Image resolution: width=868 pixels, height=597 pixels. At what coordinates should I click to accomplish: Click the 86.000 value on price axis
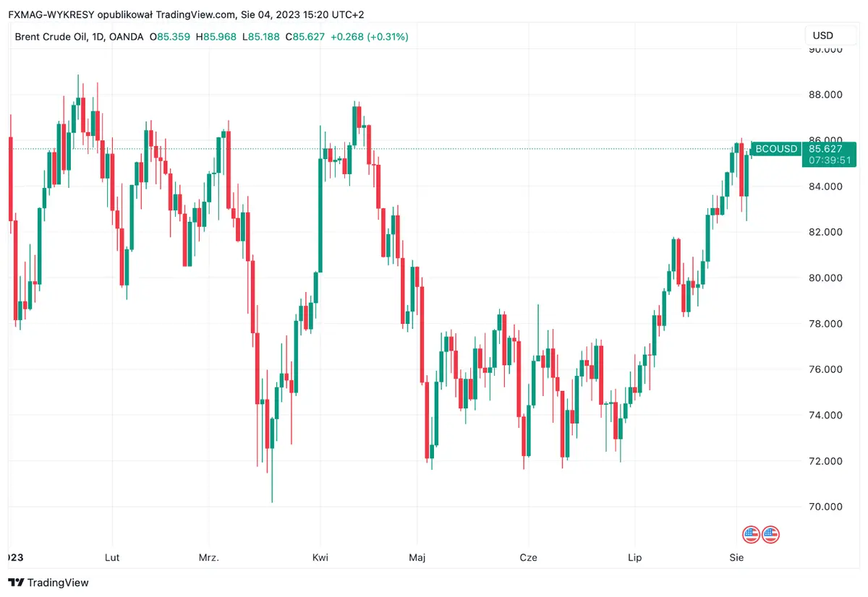825,139
